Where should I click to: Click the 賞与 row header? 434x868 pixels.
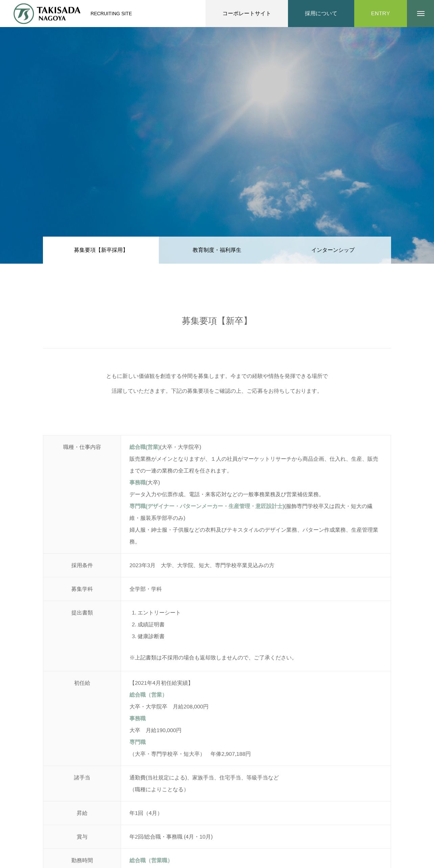click(82, 837)
